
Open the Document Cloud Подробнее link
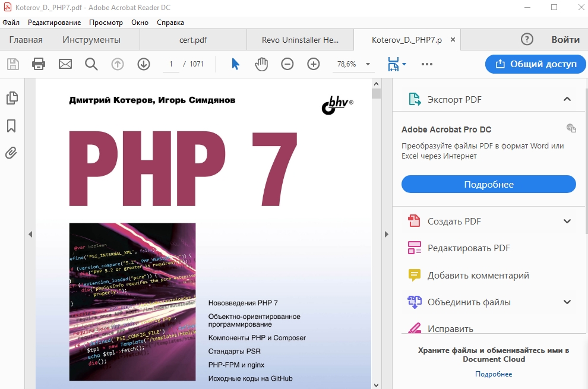[494, 374]
